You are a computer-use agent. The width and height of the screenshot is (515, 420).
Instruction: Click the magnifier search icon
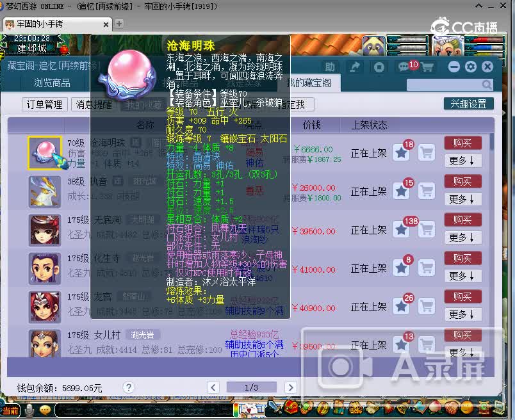[x=487, y=85]
